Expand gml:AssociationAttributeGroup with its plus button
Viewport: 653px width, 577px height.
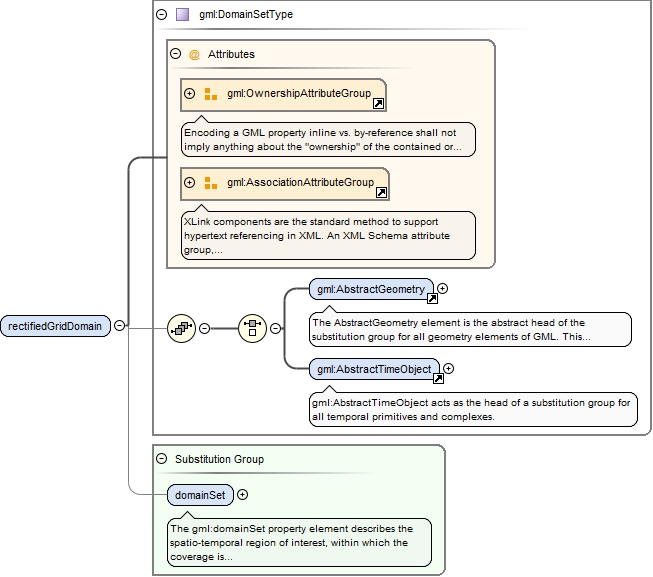189,183
